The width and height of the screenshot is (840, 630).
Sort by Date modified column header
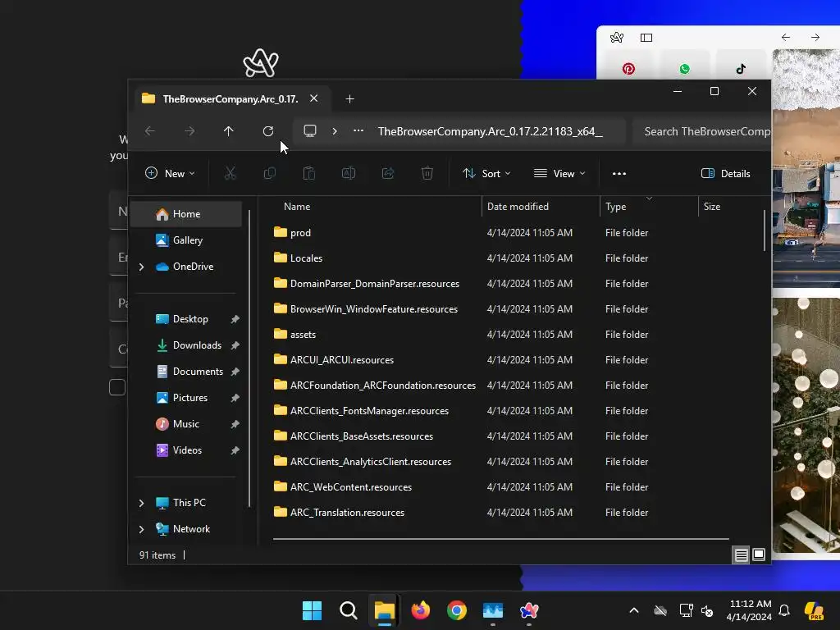click(x=518, y=206)
